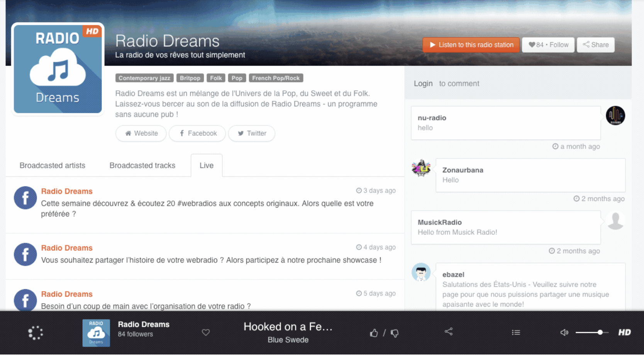Open the Share button in header
The image size is (644, 358).
pyautogui.click(x=595, y=45)
